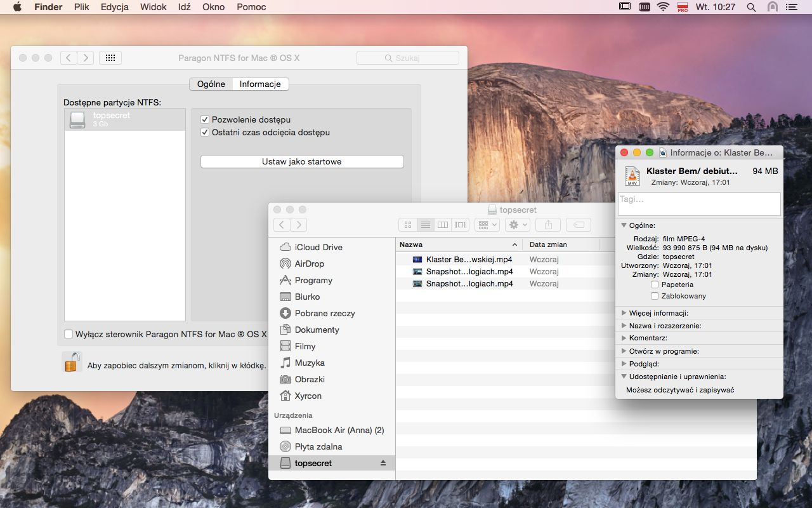Open iCloud Drive in Finder sidebar
Viewport: 812px width, 508px height.
click(331, 247)
